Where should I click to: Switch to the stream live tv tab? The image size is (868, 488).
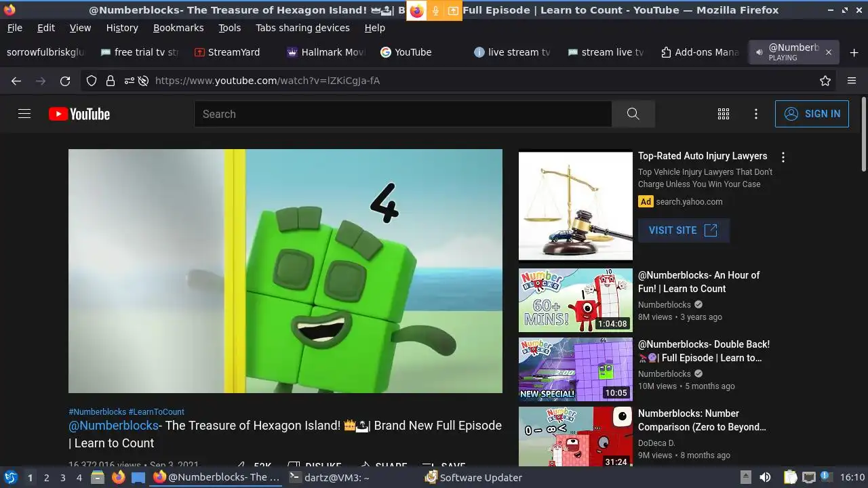click(x=607, y=52)
